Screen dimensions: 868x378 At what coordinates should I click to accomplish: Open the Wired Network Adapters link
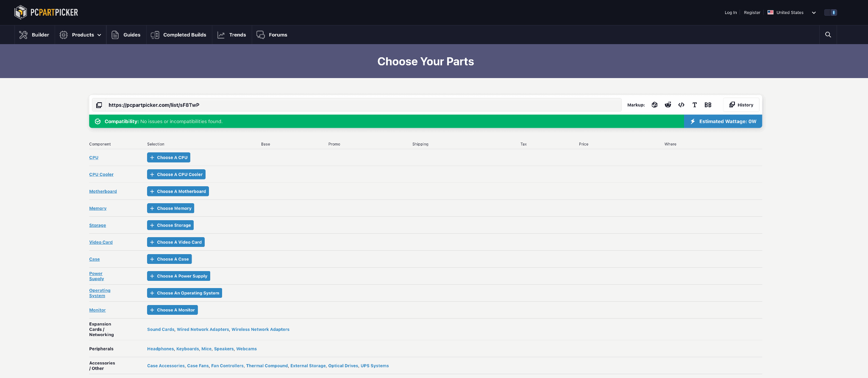point(203,329)
